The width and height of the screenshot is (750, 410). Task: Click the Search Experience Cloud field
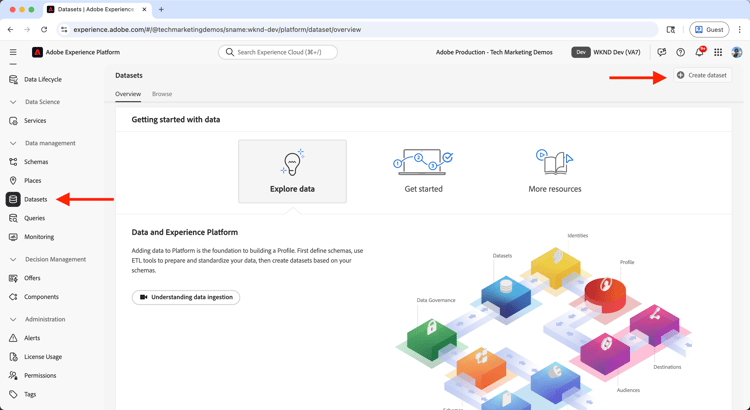278,52
